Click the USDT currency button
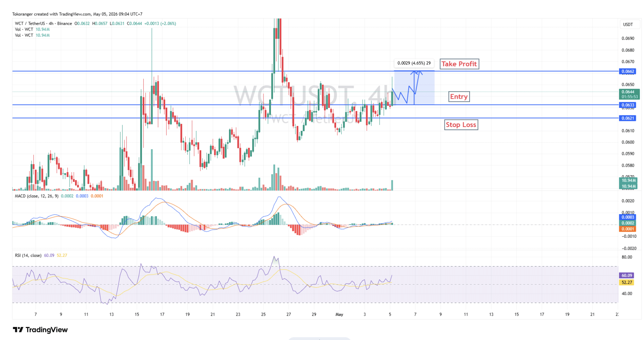 628,24
